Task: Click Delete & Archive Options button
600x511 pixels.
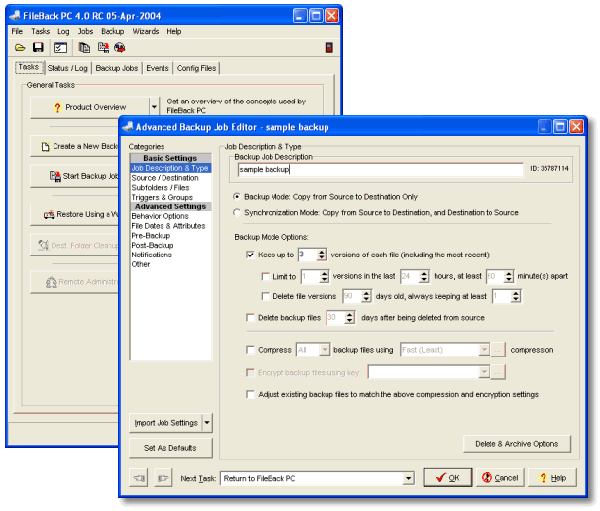Action: point(517,444)
